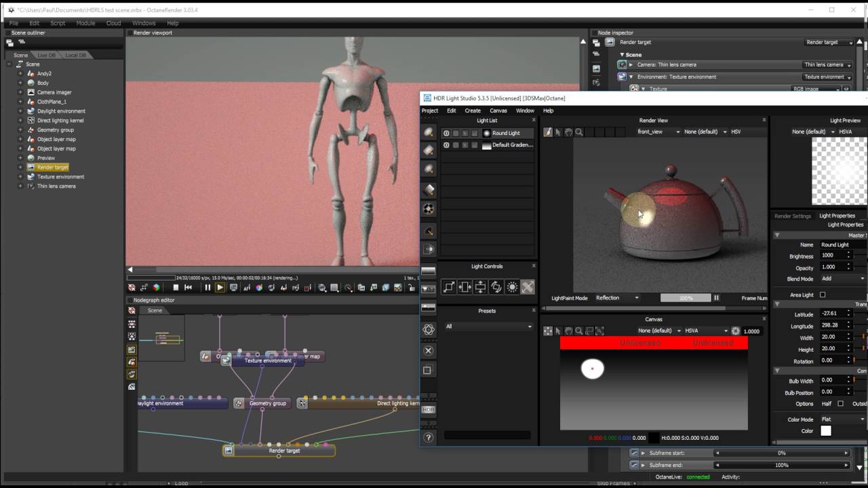Click the canvas exposure aperture icon

pos(736,331)
